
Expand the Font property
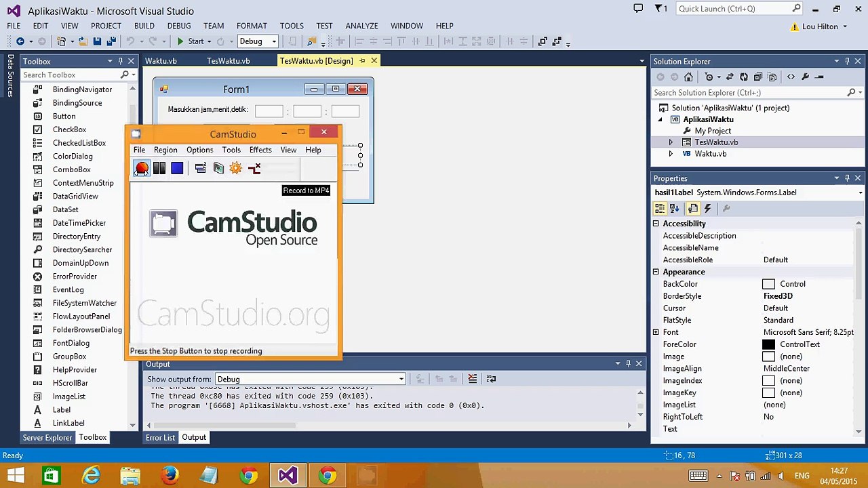click(656, 332)
